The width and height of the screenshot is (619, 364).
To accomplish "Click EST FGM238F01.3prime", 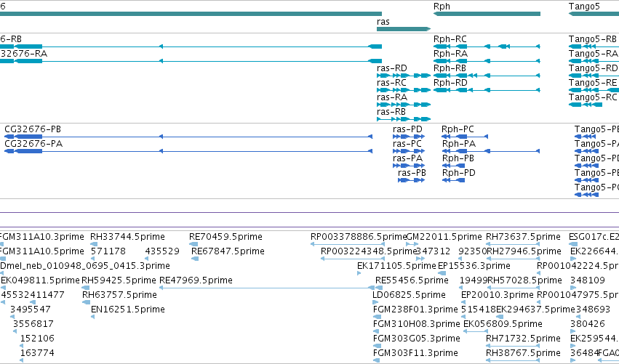I will click(378, 317).
